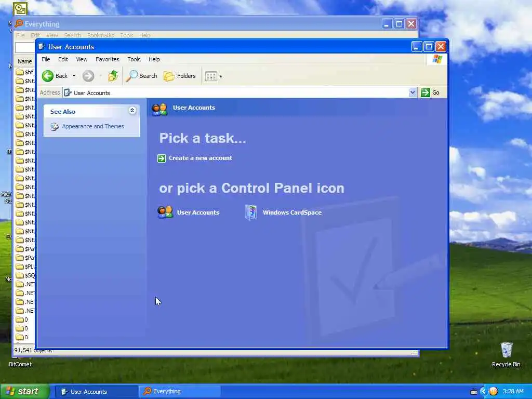This screenshot has width=532, height=399.
Task: Open Search menu in Everything window
Action: (73, 35)
